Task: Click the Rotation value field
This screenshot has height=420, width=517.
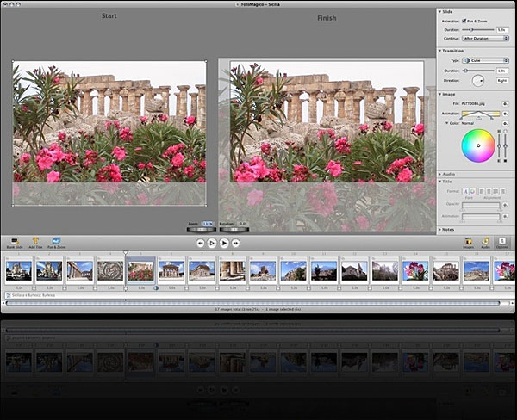Action: click(243, 224)
